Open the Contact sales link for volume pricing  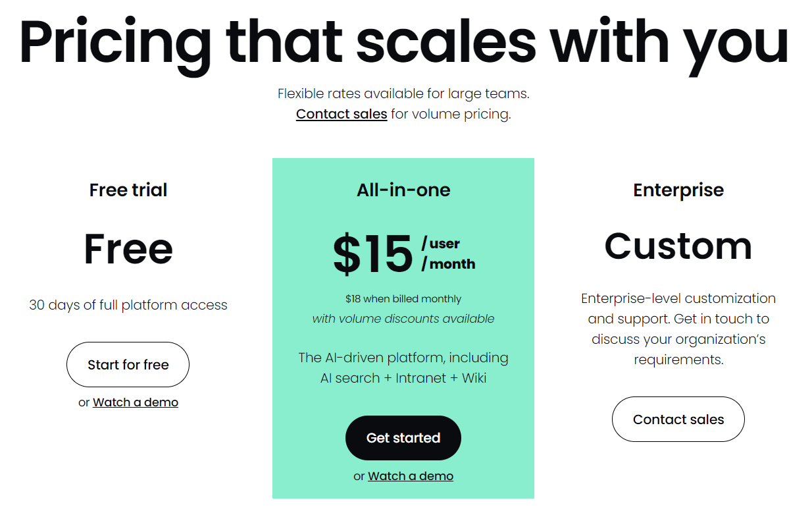click(342, 114)
